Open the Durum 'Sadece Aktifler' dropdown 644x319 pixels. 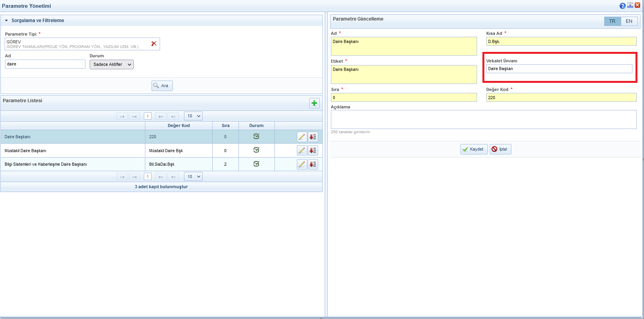[112, 65]
